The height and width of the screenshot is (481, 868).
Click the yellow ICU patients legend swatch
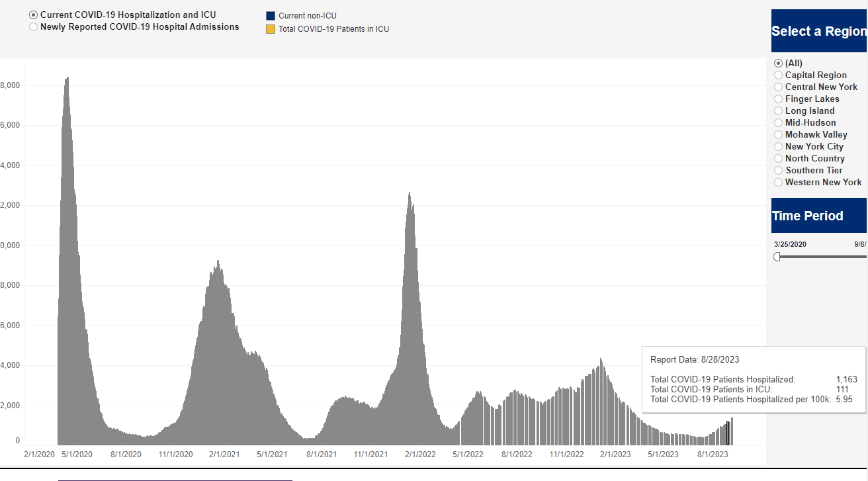coord(270,29)
